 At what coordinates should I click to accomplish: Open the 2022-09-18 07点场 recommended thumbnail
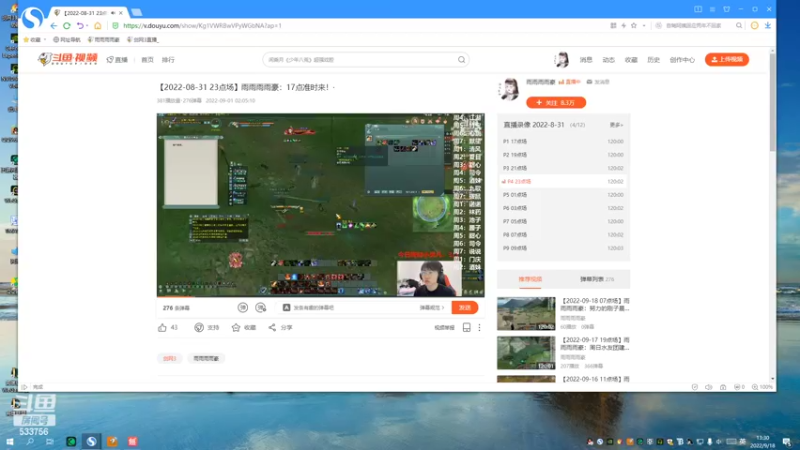click(526, 313)
